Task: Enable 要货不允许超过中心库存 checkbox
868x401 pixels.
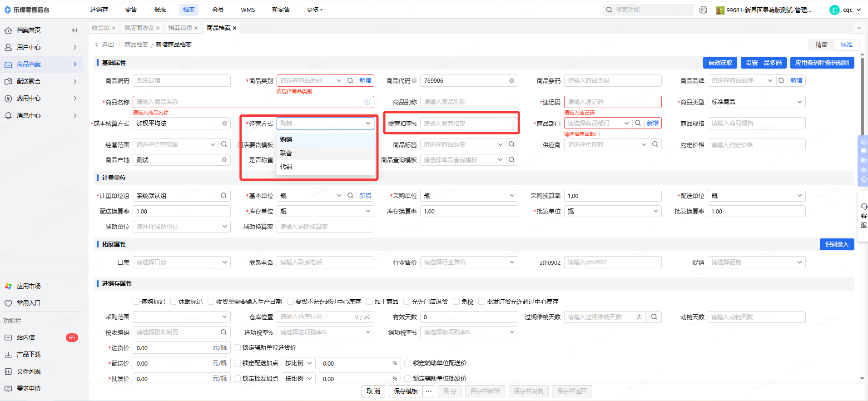Action: (290, 302)
